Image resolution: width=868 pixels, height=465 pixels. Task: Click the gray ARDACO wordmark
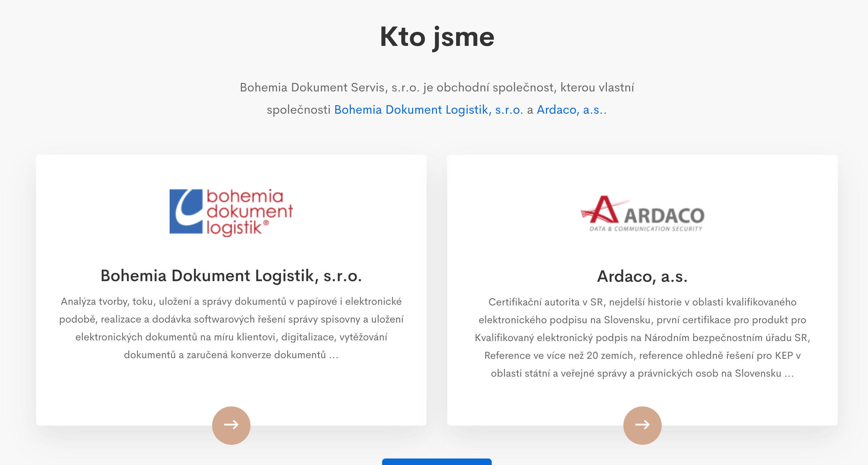click(664, 216)
